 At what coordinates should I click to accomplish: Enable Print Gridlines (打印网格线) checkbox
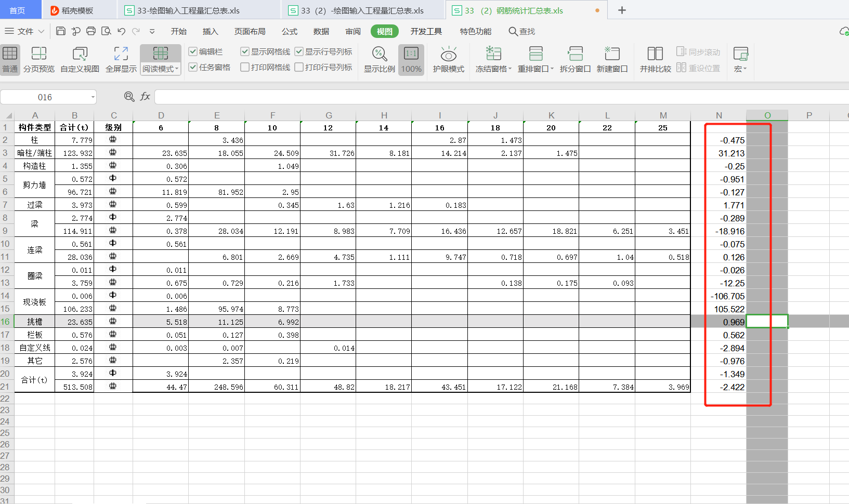[x=245, y=67]
